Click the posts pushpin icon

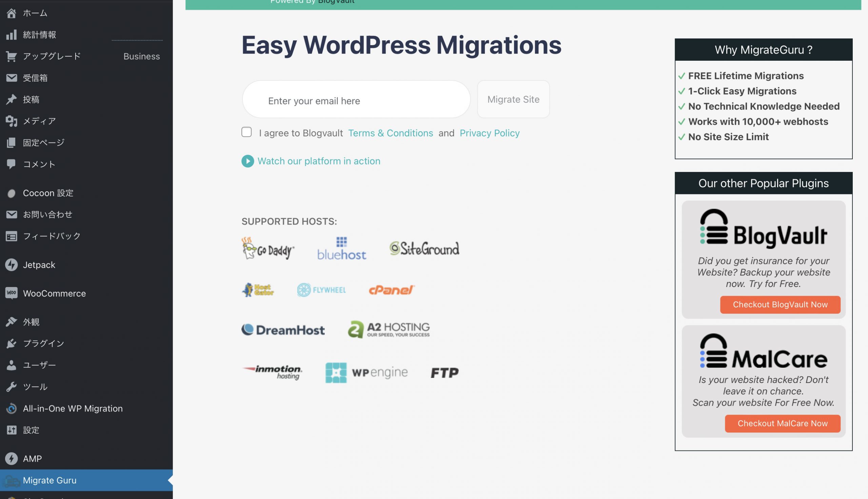pyautogui.click(x=11, y=99)
